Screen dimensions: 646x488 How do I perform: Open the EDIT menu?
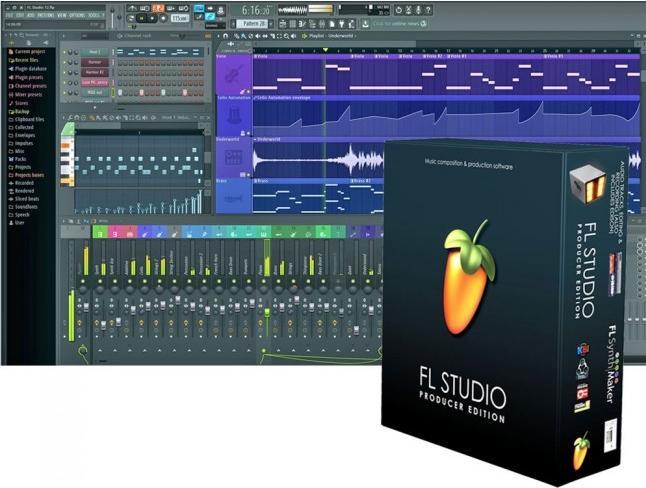(x=19, y=15)
